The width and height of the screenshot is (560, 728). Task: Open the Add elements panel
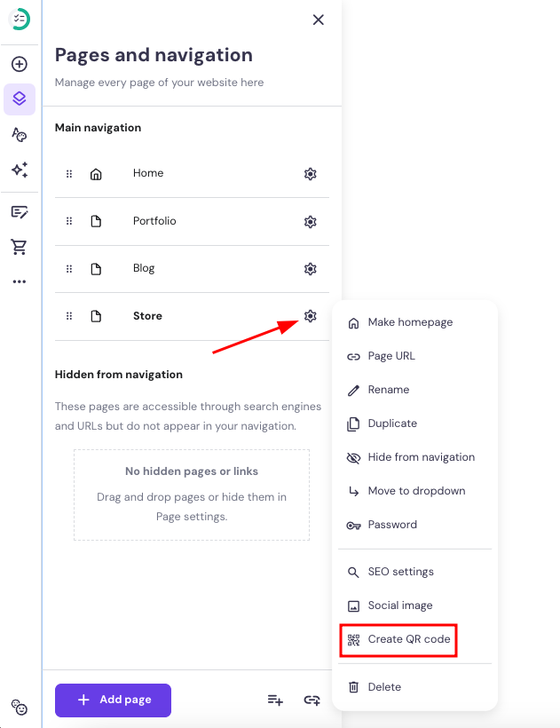click(x=20, y=64)
